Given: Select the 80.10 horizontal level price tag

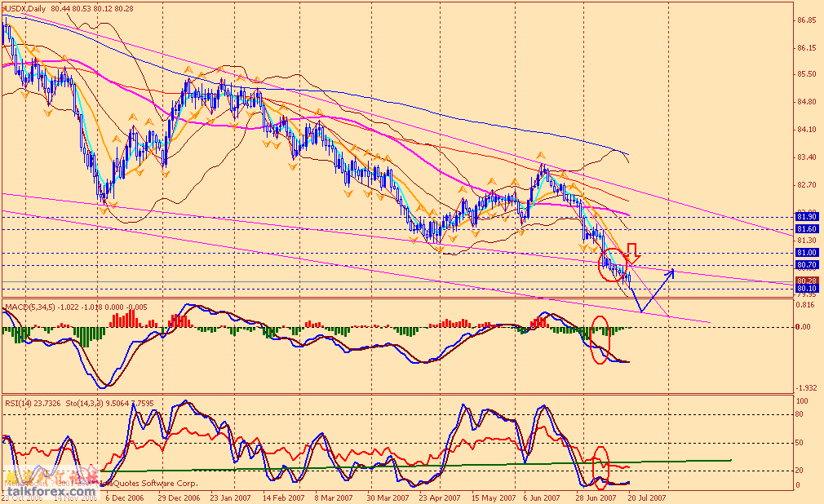Looking at the screenshot, I should 807,289.
